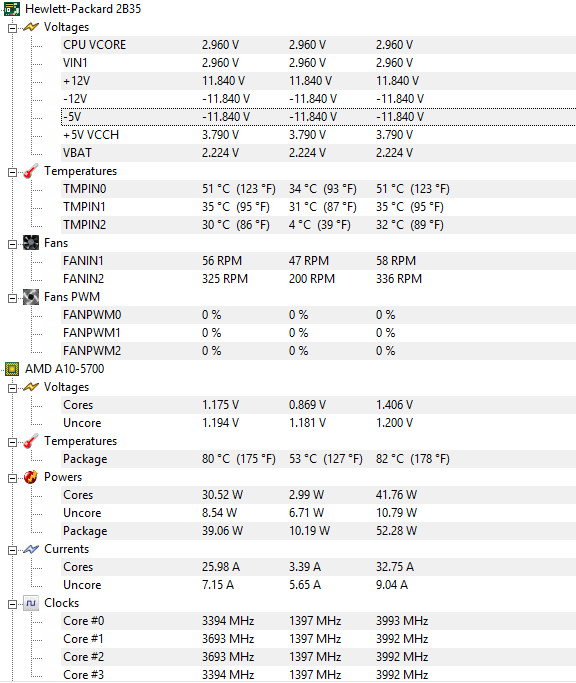Screen dimensions: 576x683
Task: Collapse the motherboard Voltages section
Action: coord(12,28)
